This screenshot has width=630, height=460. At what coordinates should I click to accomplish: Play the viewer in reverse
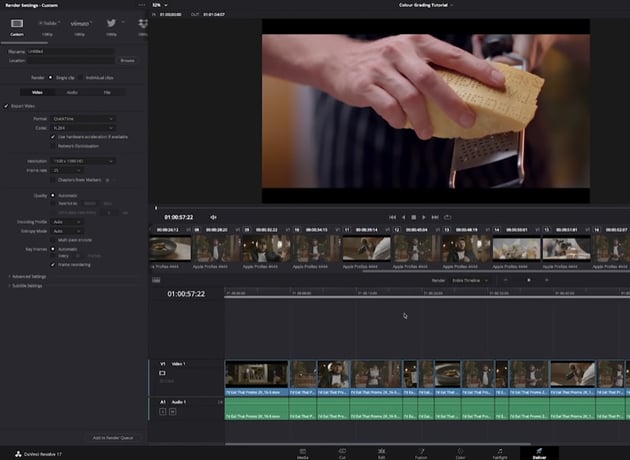(403, 217)
